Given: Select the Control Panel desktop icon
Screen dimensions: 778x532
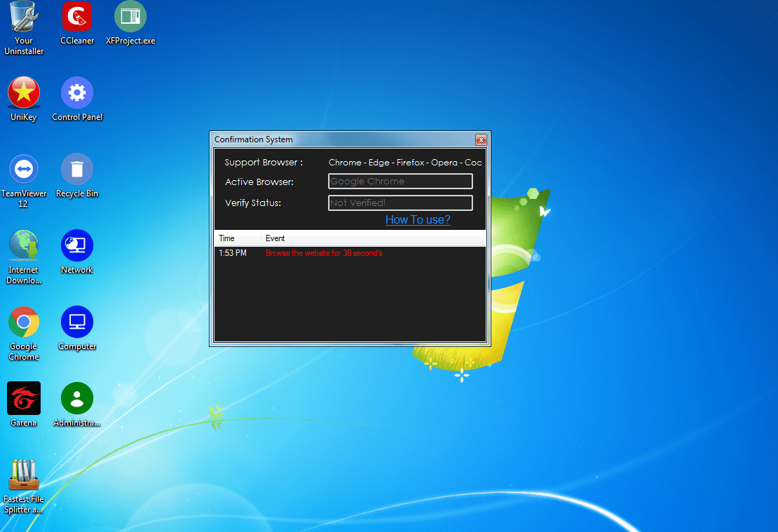Looking at the screenshot, I should pyautogui.click(x=77, y=100).
